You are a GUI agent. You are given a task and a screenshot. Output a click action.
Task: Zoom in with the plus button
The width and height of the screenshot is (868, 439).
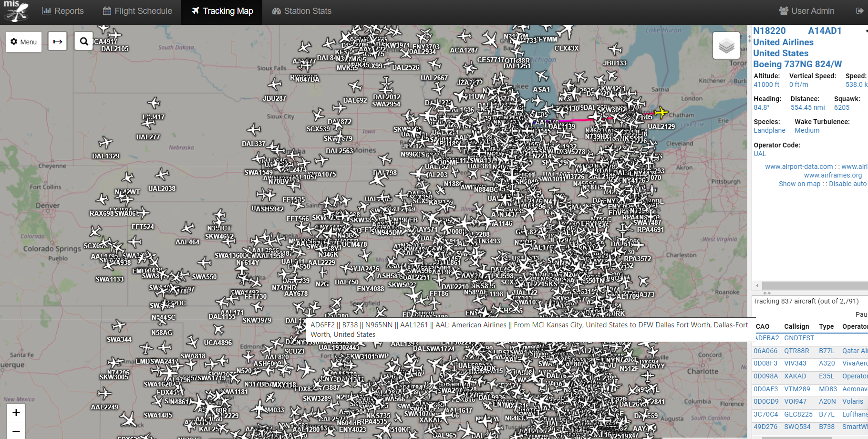coord(16,413)
